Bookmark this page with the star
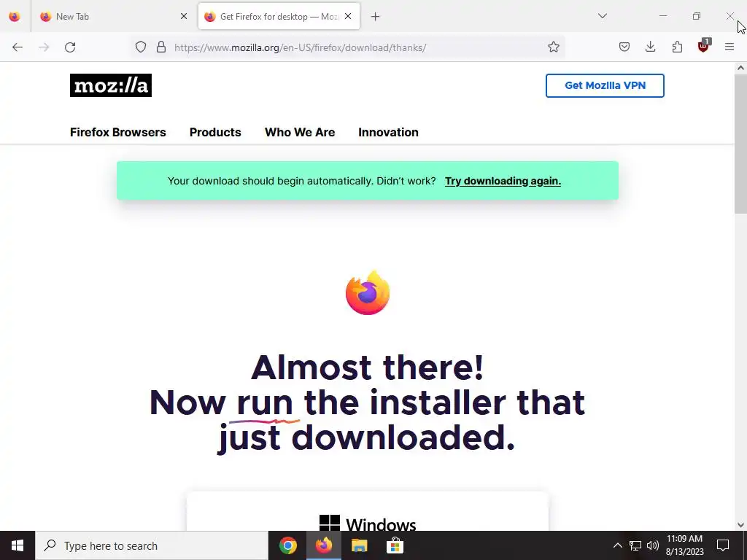 [x=553, y=47]
